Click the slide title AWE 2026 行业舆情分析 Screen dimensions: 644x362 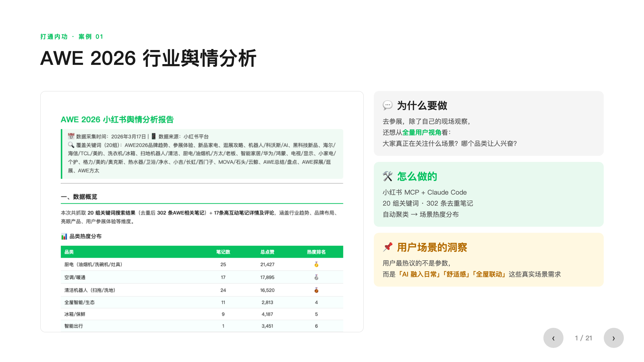point(148,58)
